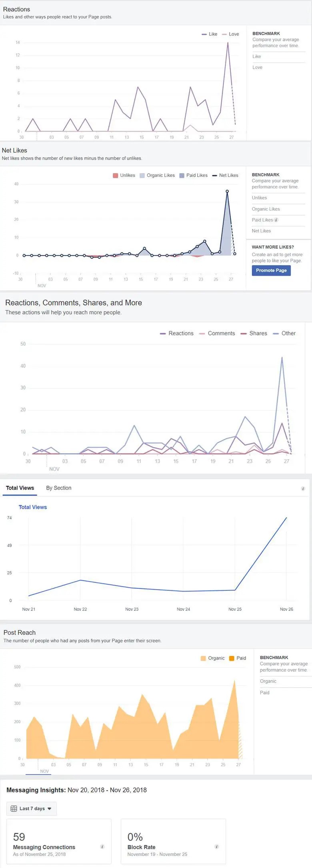Click the orange Paid legend square

(x=232, y=658)
